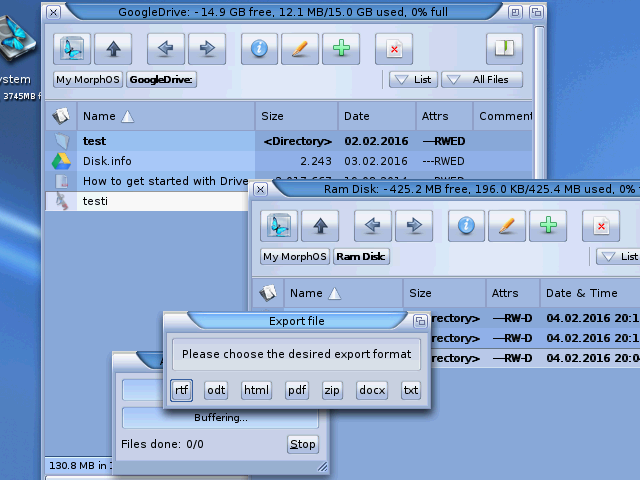Image resolution: width=640 pixels, height=480 pixels.
Task: Click the delete file icon in Ram Disk window
Action: point(601,226)
